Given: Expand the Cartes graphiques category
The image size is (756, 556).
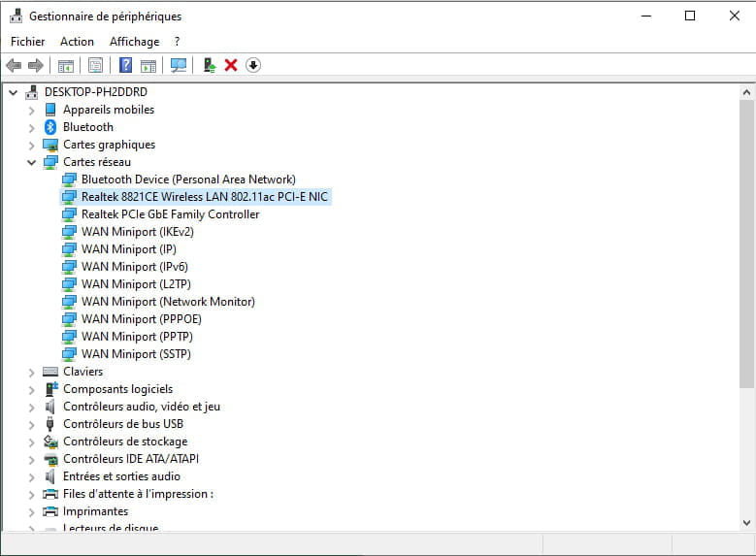Looking at the screenshot, I should click(32, 145).
